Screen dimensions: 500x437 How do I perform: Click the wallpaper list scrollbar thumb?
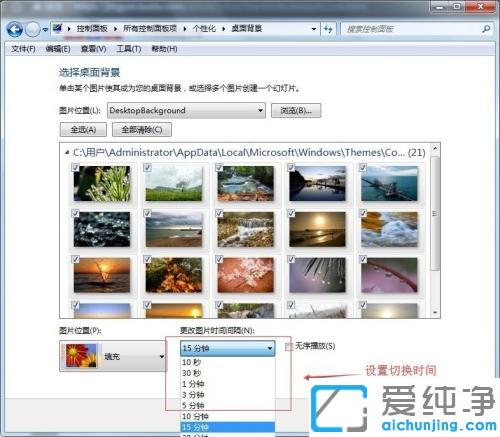coord(435,213)
